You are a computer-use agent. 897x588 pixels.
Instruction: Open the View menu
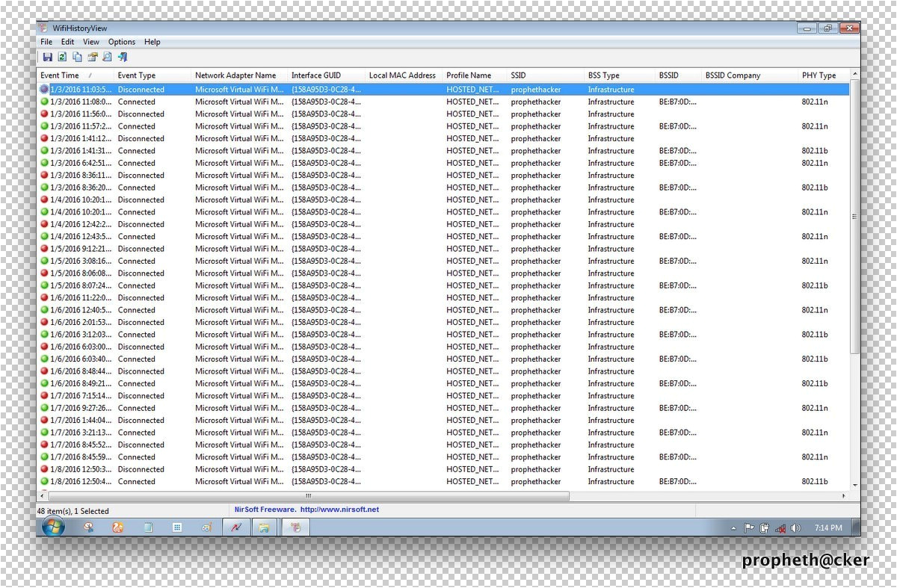(91, 43)
